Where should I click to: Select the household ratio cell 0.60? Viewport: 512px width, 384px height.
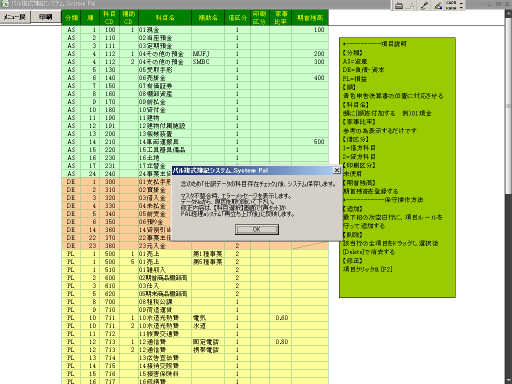(x=280, y=318)
